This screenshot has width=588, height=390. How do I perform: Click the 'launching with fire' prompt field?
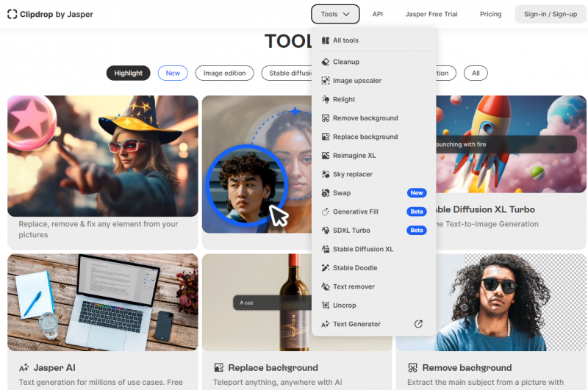(x=506, y=144)
